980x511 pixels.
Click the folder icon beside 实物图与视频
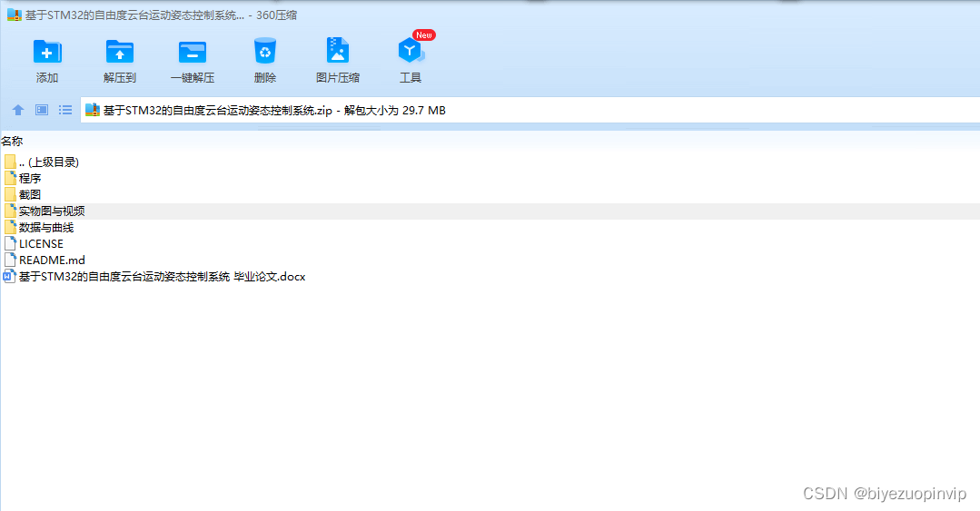point(9,211)
